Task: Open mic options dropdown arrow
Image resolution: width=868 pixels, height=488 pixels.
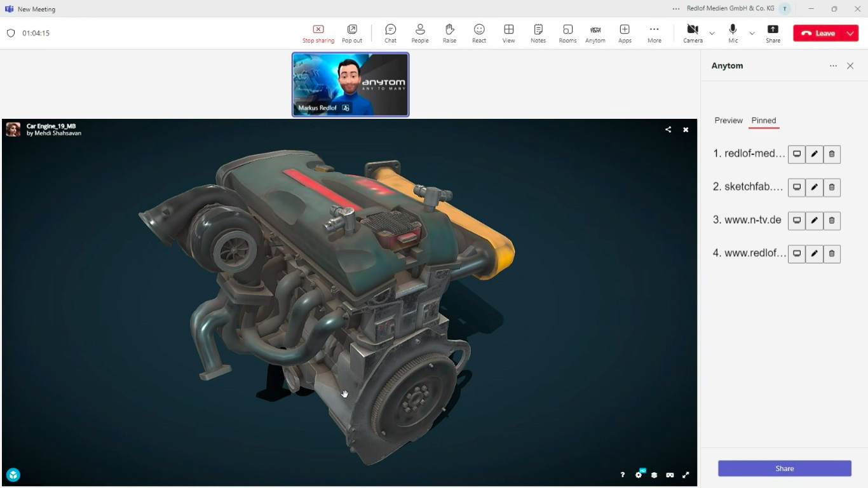Action: click(x=752, y=33)
